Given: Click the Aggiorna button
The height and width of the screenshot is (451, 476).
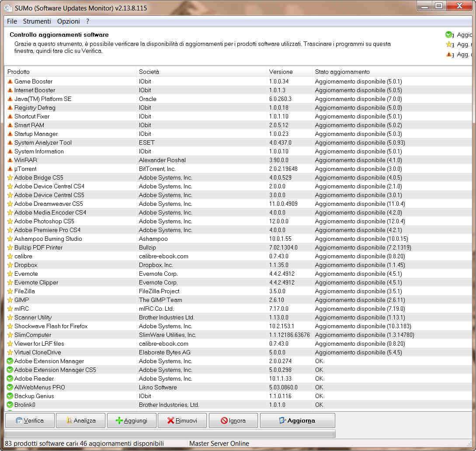Looking at the screenshot, I should tap(298, 420).
